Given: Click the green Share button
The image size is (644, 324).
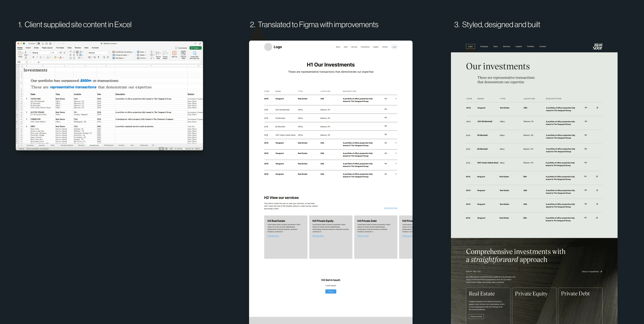Looking at the screenshot, I should point(196,48).
